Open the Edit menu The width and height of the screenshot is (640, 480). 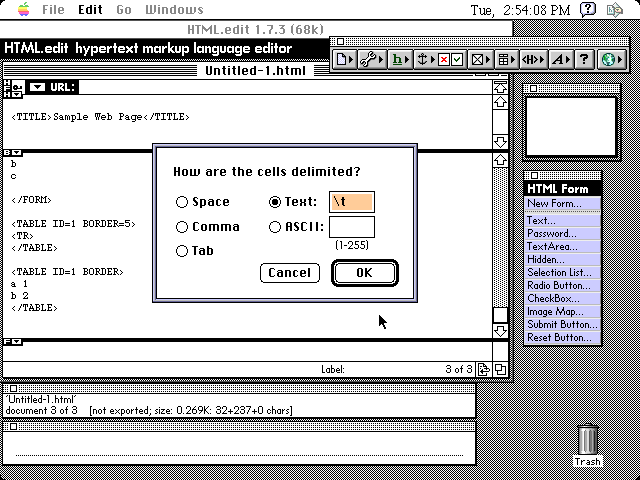click(90, 10)
